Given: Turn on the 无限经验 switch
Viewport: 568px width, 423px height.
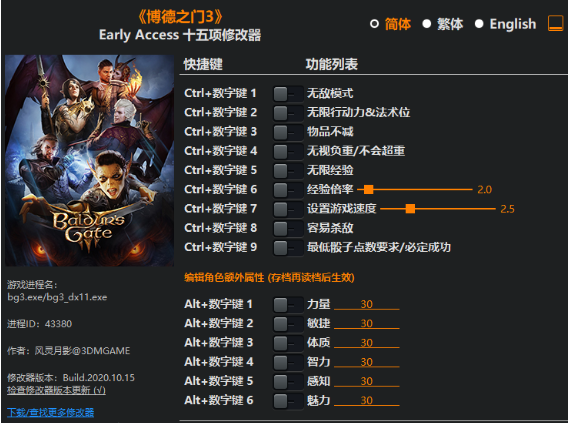Looking at the screenshot, I should (288, 171).
